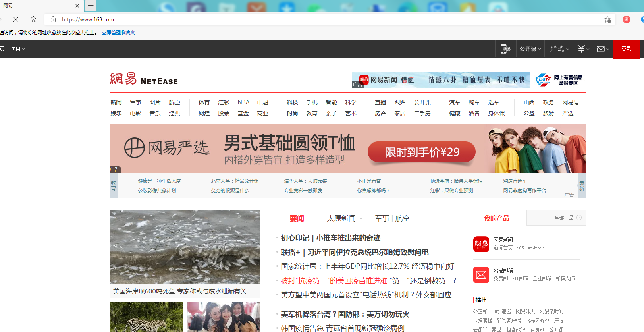The height and width of the screenshot is (332, 644).
Task: Open the 网易新闻 banner ad
Action: [x=441, y=80]
